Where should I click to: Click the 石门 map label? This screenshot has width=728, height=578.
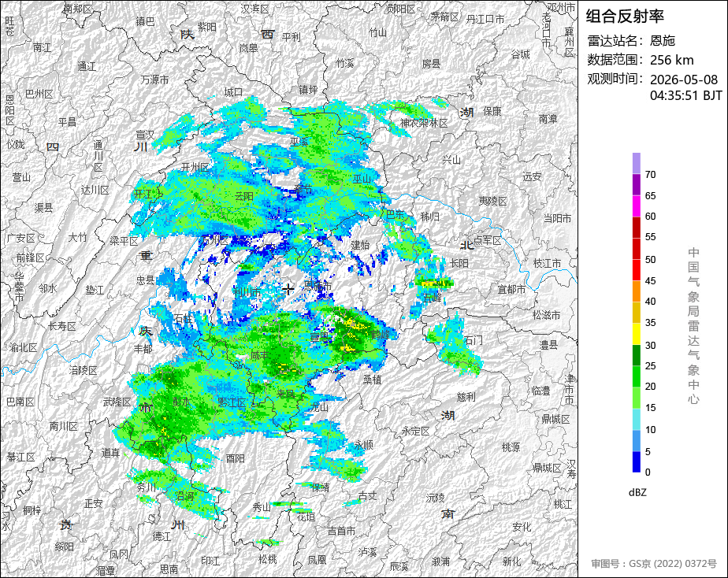pyautogui.click(x=473, y=340)
